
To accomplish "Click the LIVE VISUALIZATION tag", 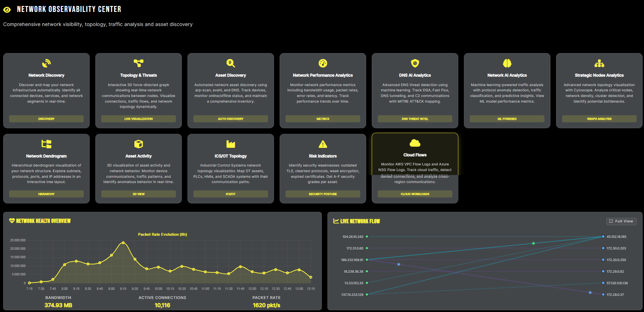I will click(x=139, y=119).
